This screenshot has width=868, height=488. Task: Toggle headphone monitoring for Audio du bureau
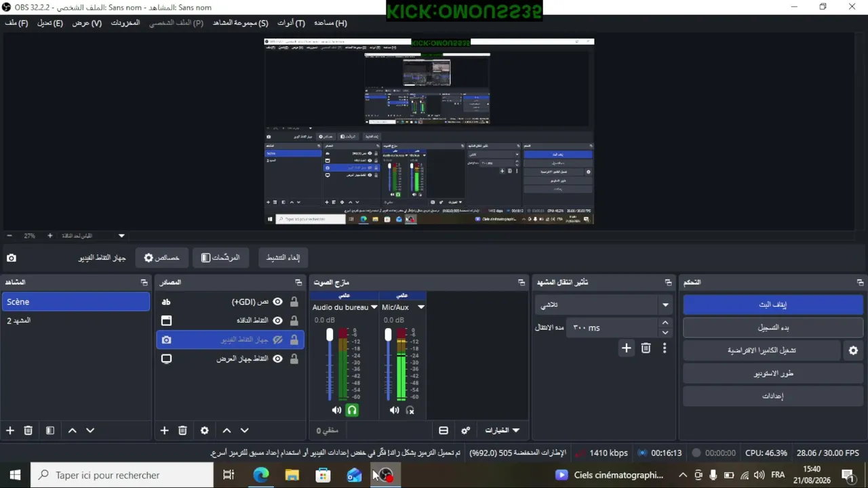(352, 410)
